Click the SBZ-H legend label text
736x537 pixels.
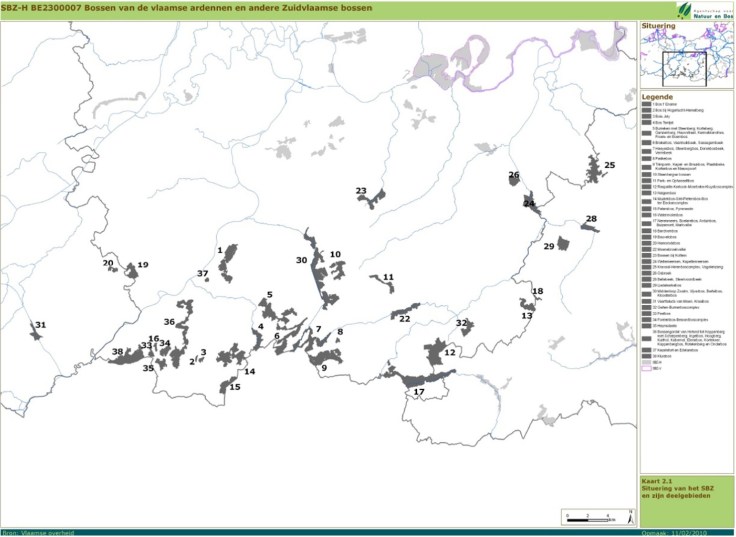tap(656, 363)
